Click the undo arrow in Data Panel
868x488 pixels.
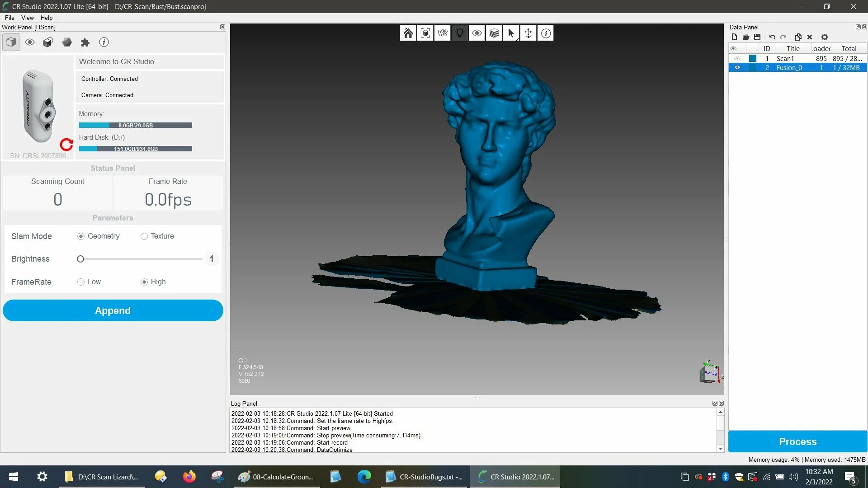(772, 37)
